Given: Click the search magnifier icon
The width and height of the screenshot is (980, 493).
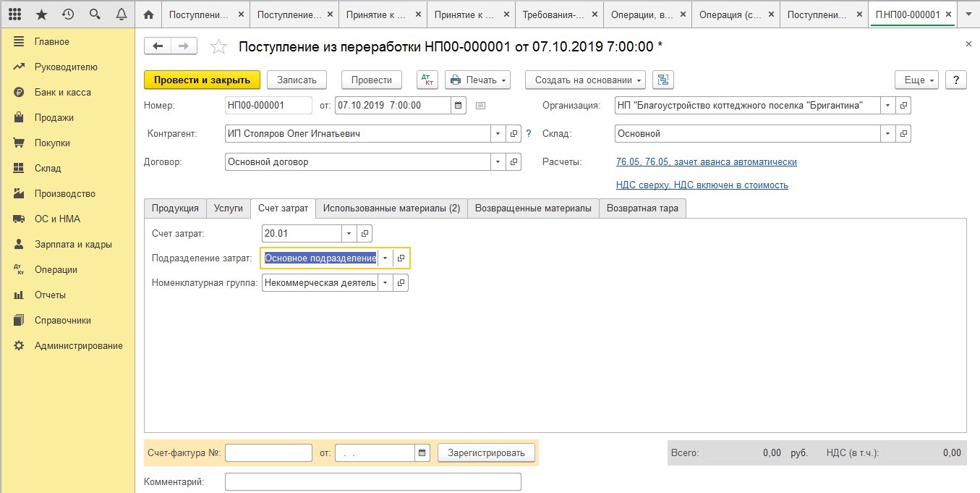Looking at the screenshot, I should 95,14.
